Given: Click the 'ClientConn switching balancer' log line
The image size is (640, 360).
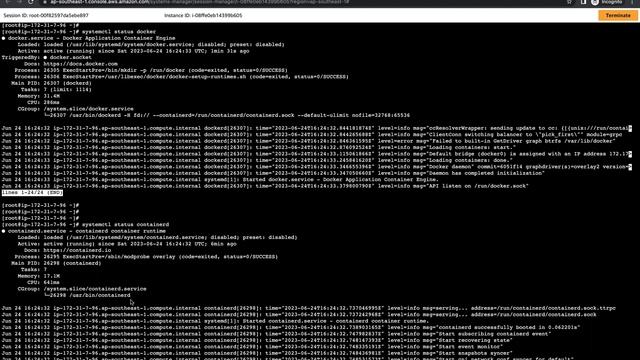Looking at the screenshot, I should 312,135.
